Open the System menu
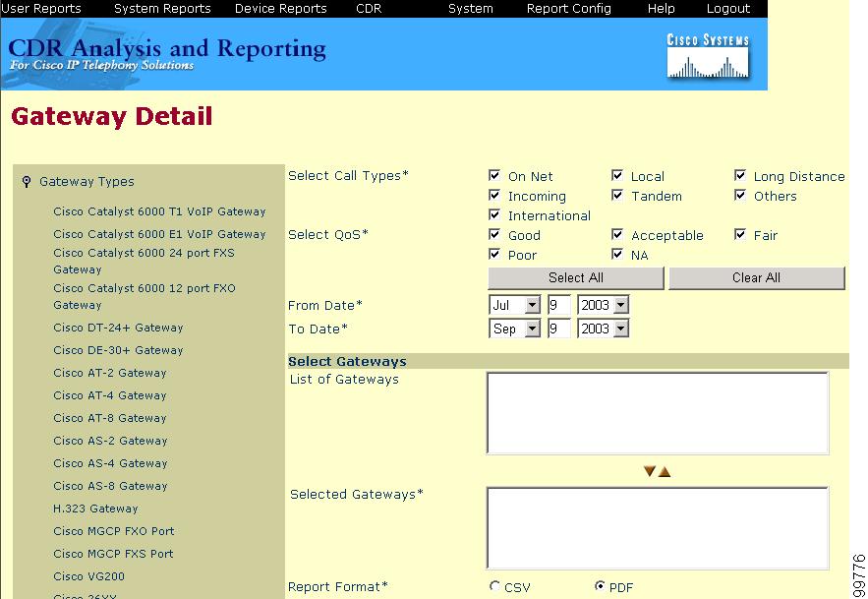This screenshot has width=868, height=599. (x=471, y=9)
